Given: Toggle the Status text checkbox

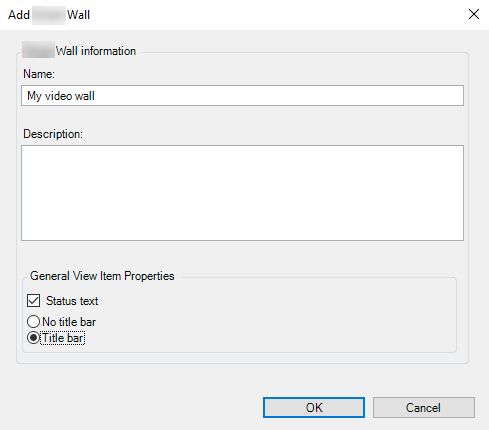Looking at the screenshot, I should click(33, 300).
